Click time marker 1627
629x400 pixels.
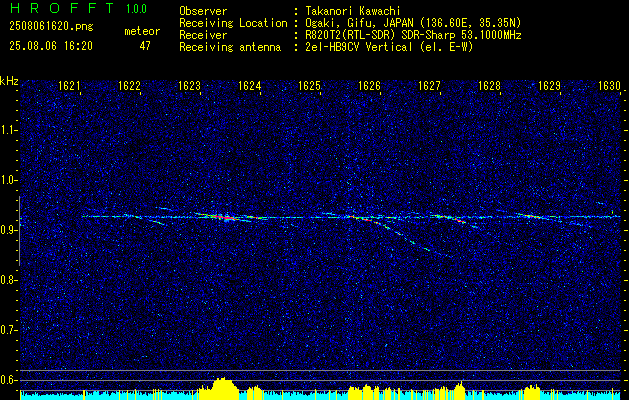(429, 85)
